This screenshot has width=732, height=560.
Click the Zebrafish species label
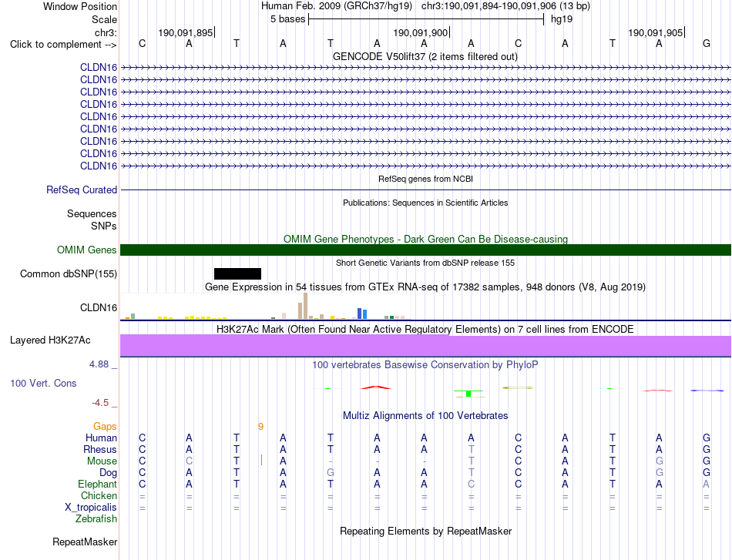[96, 519]
